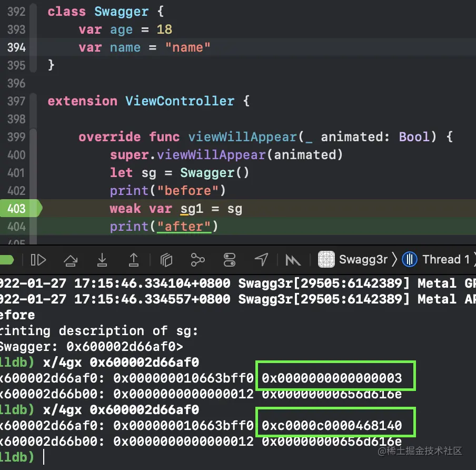This screenshot has width=476, height=470.
Task: Toggle the breakpoint on line 403
Action: 20,209
